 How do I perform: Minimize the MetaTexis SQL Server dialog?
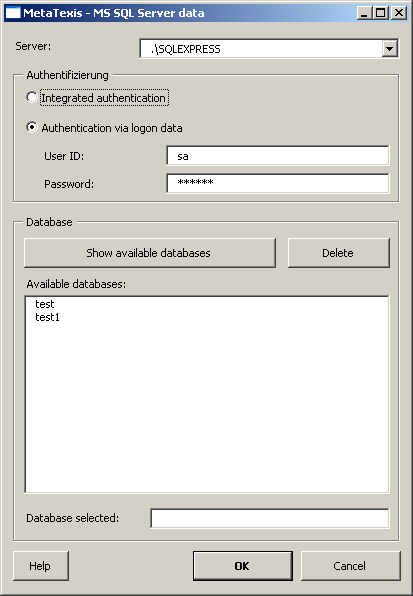(x=364, y=13)
